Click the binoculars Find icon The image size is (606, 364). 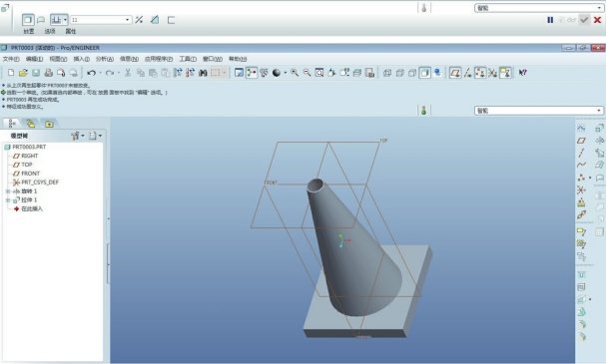tap(203, 73)
